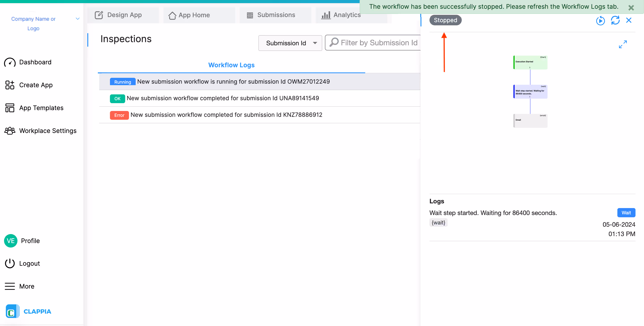Open Workplace Settings from the sidebar

48,131
